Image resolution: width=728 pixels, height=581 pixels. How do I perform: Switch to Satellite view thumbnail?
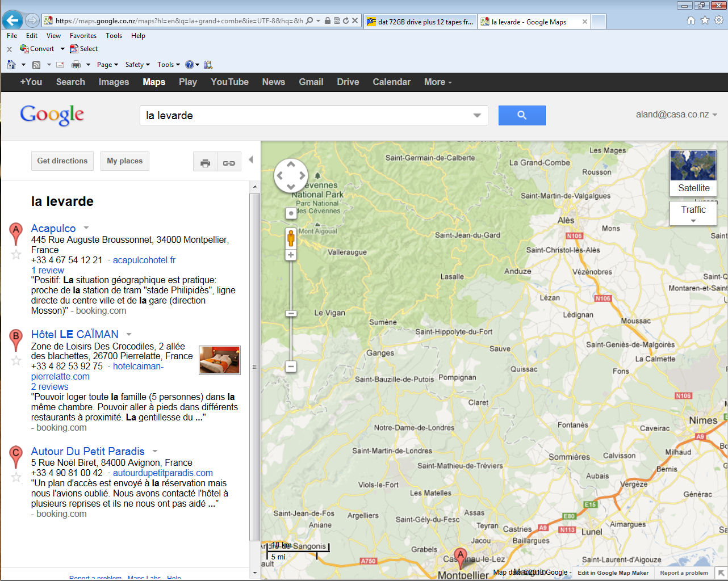(x=693, y=173)
